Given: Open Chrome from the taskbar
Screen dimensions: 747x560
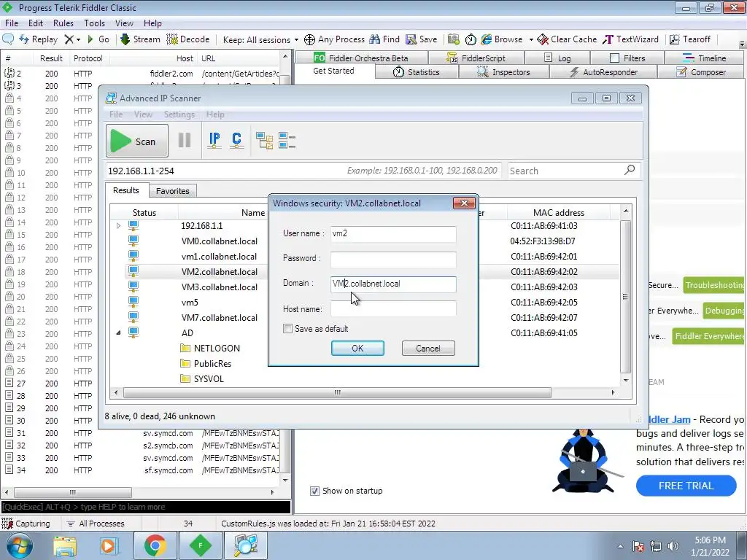Looking at the screenshot, I should (x=155, y=545).
